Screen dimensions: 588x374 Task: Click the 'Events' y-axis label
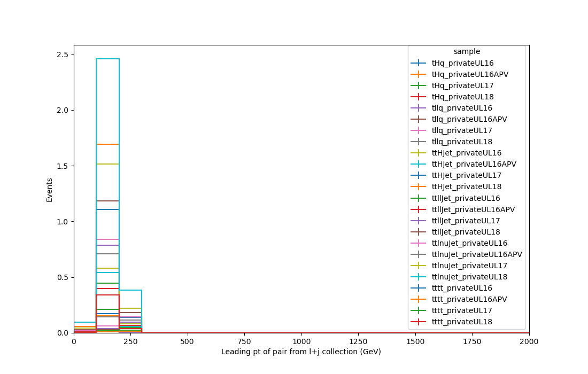(49, 190)
